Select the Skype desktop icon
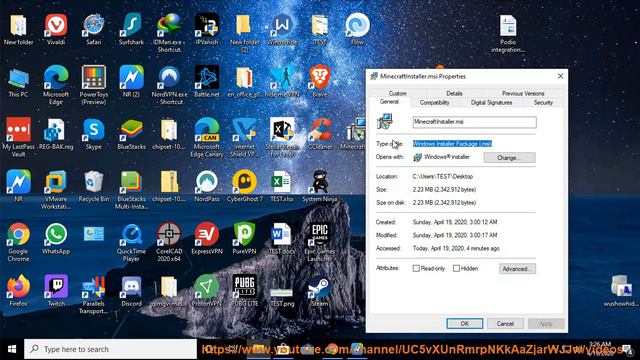 (93, 134)
